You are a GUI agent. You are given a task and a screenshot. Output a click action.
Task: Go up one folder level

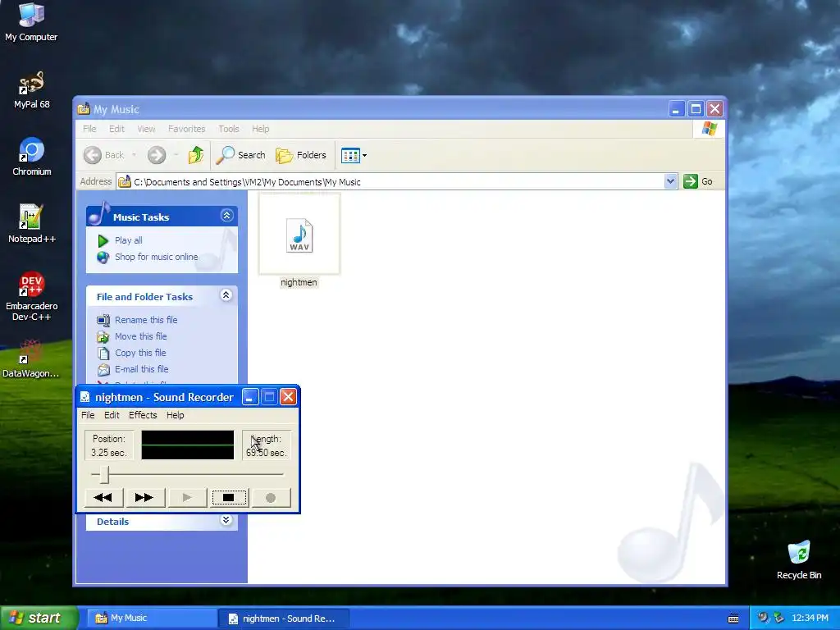pyautogui.click(x=196, y=155)
